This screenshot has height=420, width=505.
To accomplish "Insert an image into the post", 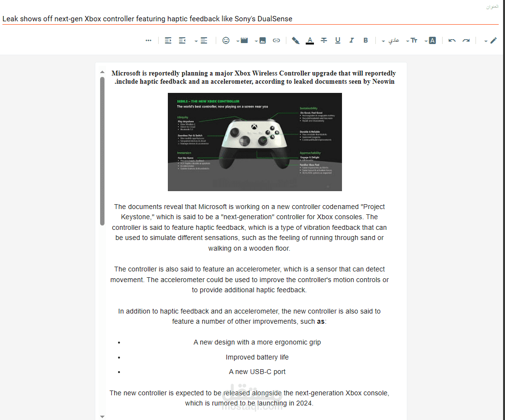I will 262,40.
